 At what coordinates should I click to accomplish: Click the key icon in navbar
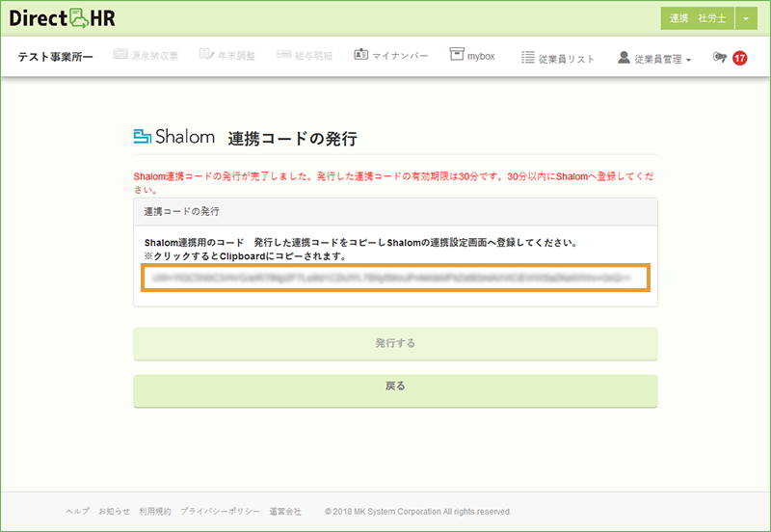click(x=719, y=58)
